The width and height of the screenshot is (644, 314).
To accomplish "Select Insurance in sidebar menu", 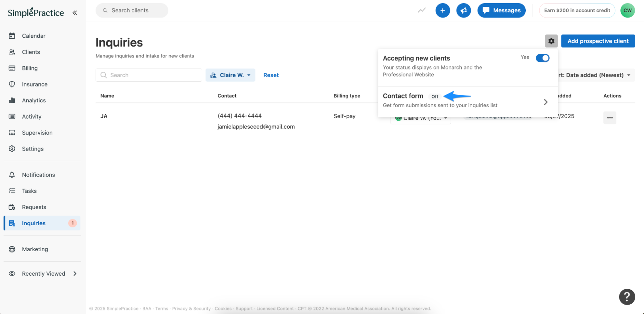I will pos(34,84).
